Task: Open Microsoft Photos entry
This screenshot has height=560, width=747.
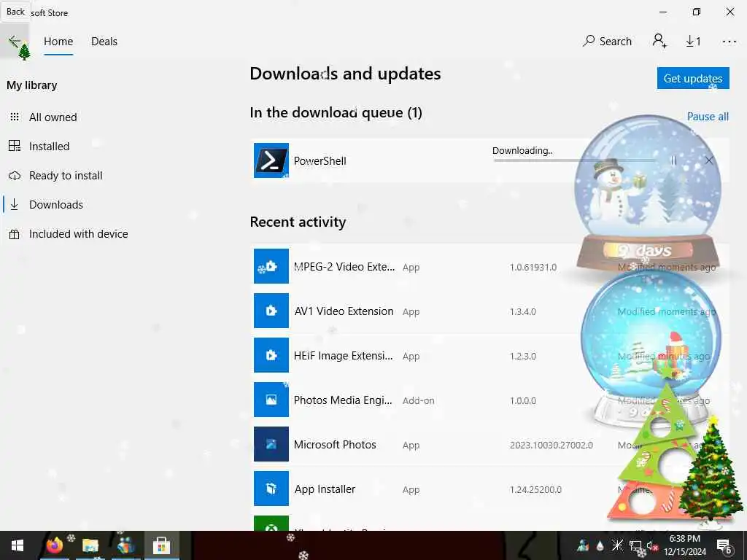Action: pos(335,445)
